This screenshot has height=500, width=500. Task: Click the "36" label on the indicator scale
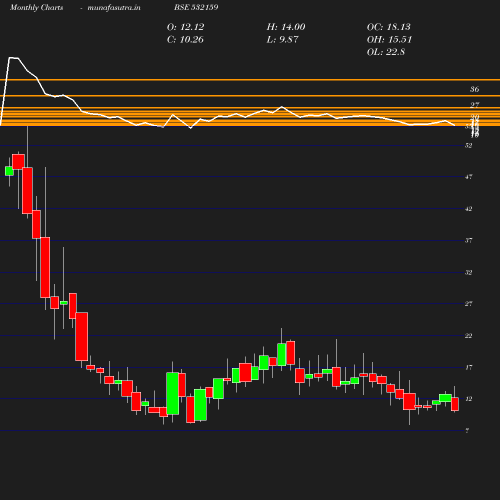pyautogui.click(x=475, y=89)
